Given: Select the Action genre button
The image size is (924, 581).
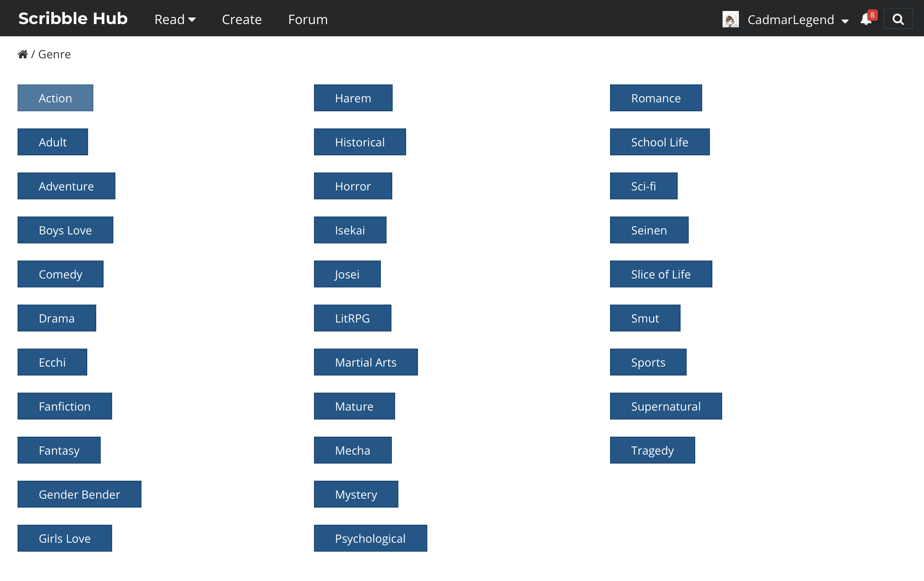Looking at the screenshot, I should (x=55, y=98).
